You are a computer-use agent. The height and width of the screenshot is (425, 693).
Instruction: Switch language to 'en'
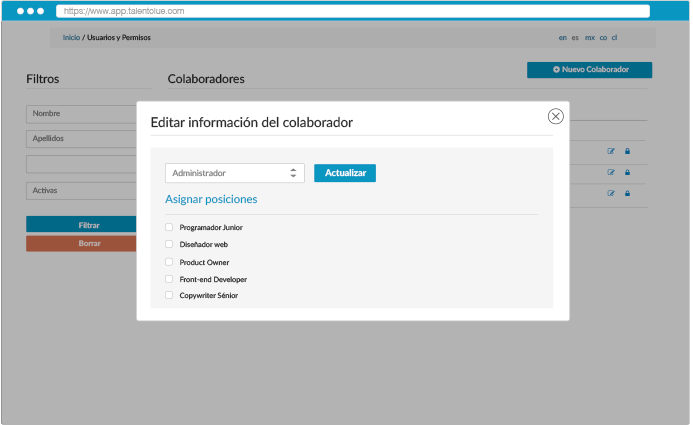click(x=562, y=37)
